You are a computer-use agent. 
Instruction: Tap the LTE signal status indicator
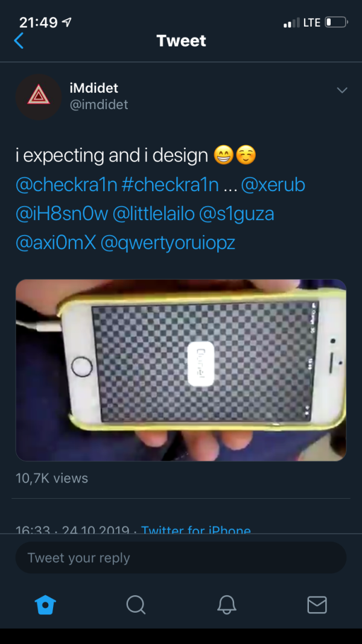[x=311, y=23]
